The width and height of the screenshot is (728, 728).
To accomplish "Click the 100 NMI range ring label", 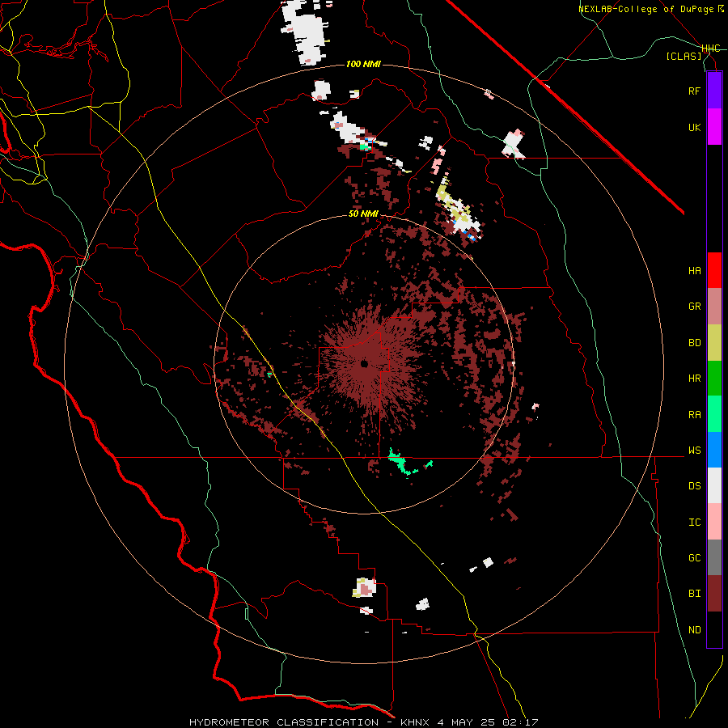I will click(x=363, y=64).
